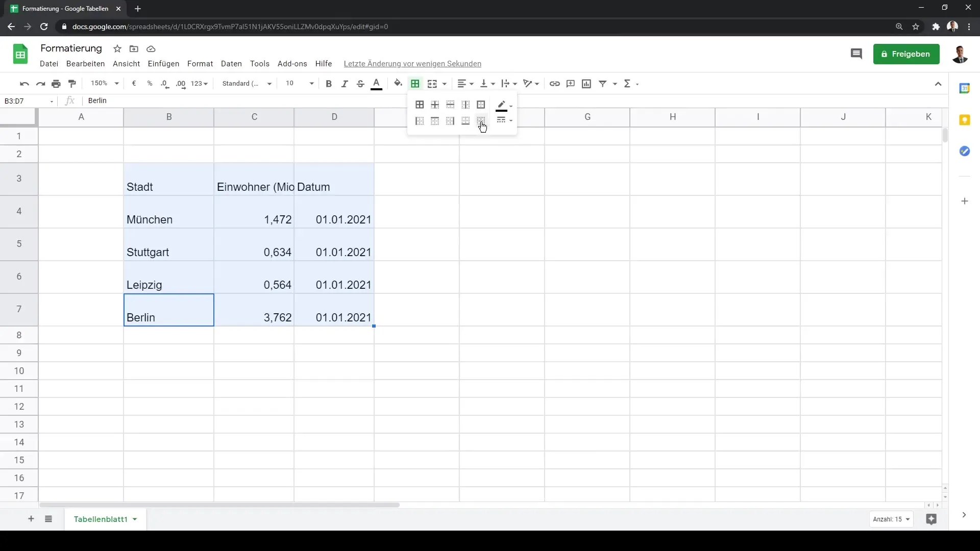The width and height of the screenshot is (980, 551).
Task: Click the redo arrow in the toolbar
Action: (40, 84)
